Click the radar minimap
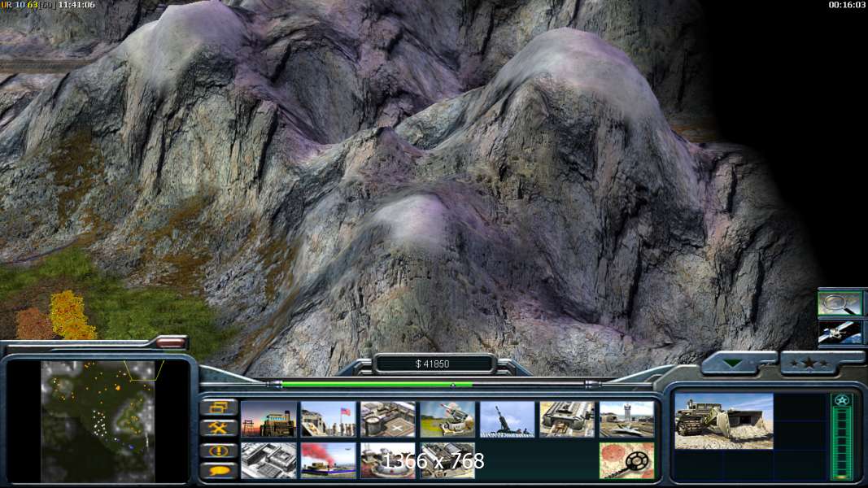Screen dimensions: 868x488 pyautogui.click(x=98, y=421)
